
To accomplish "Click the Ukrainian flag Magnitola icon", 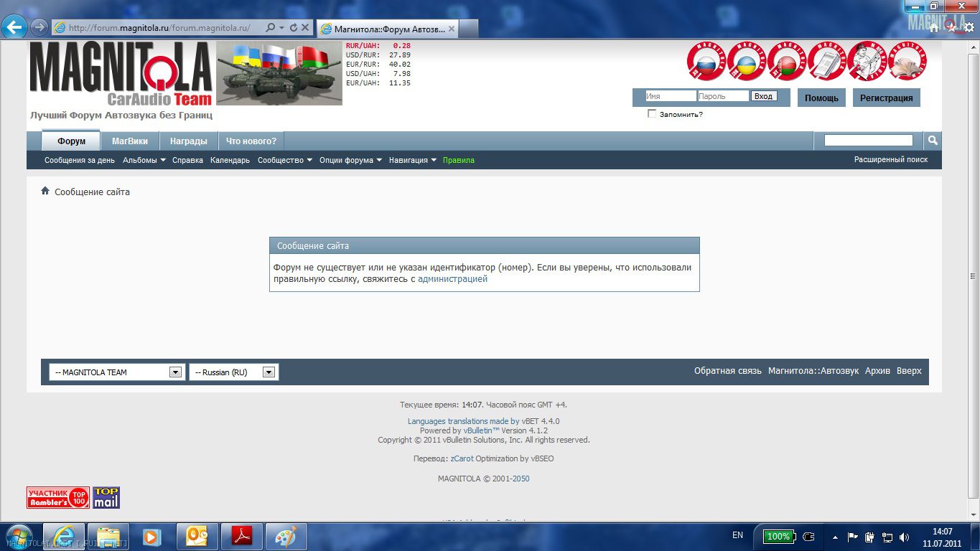I will (746, 62).
